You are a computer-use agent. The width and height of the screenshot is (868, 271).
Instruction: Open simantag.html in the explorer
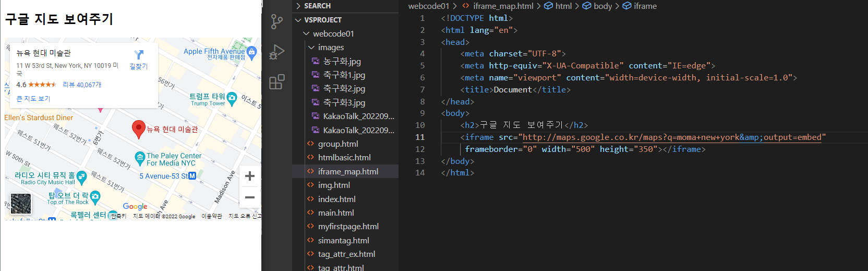coord(343,240)
